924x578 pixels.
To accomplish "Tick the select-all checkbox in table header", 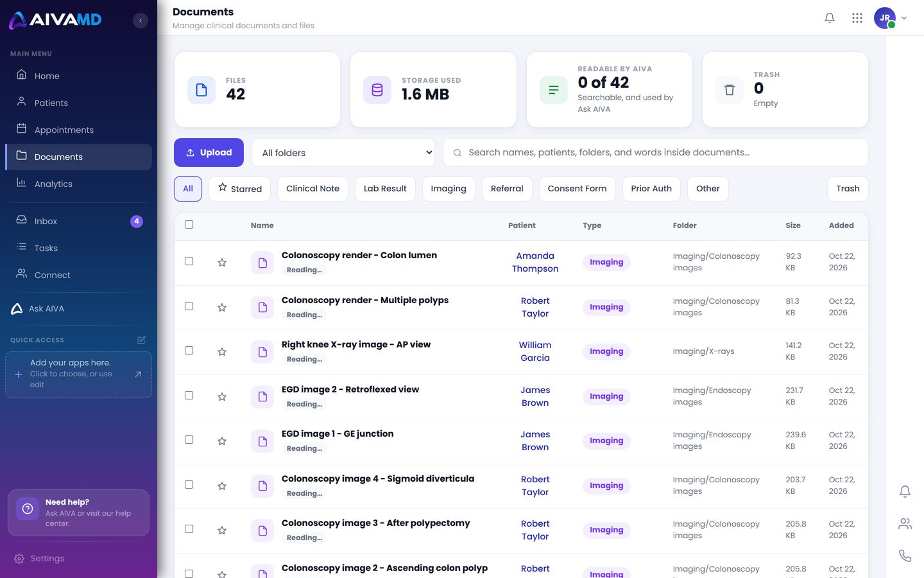I will pyautogui.click(x=189, y=225).
